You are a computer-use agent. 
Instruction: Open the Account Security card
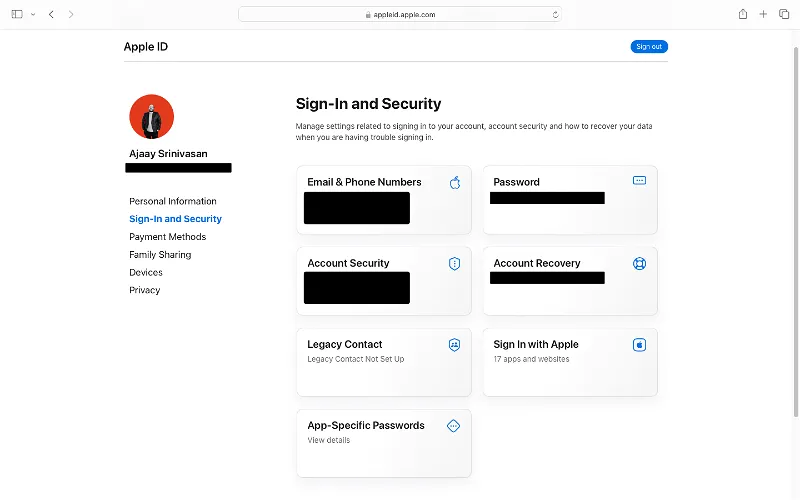pos(384,281)
